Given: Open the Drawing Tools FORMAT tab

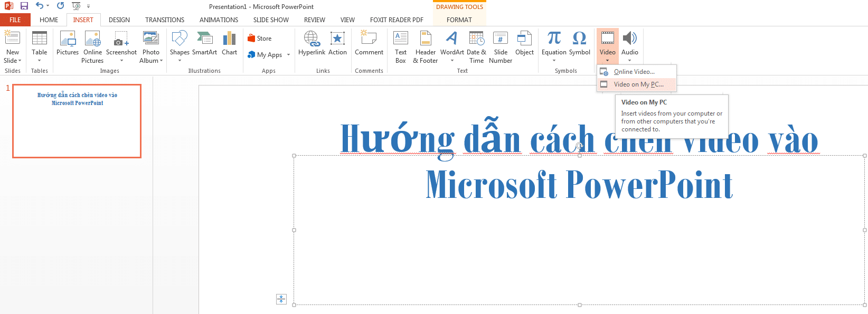Looking at the screenshot, I should 459,20.
